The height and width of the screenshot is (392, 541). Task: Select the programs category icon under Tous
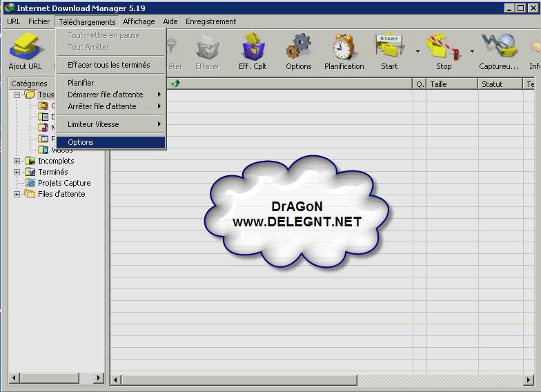pyautogui.click(x=43, y=138)
